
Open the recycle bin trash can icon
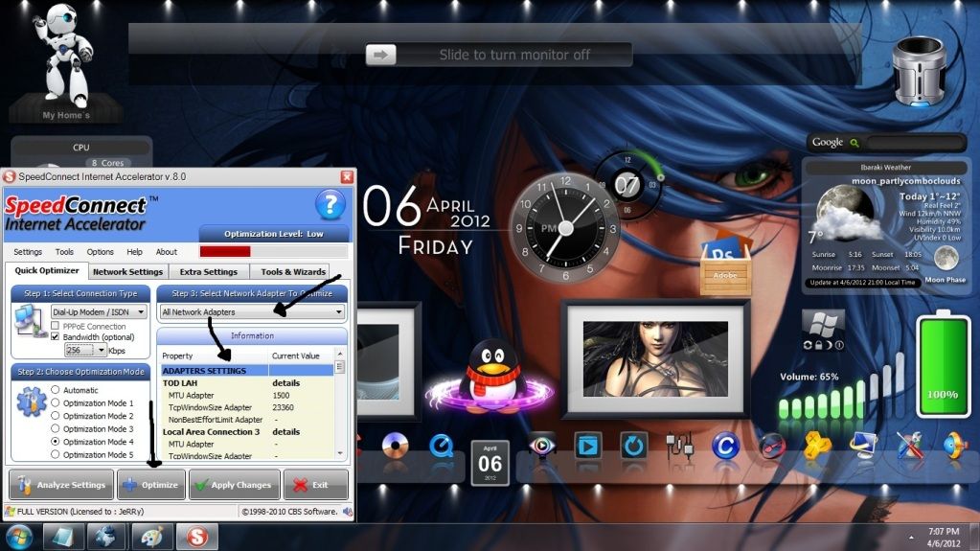pos(919,71)
